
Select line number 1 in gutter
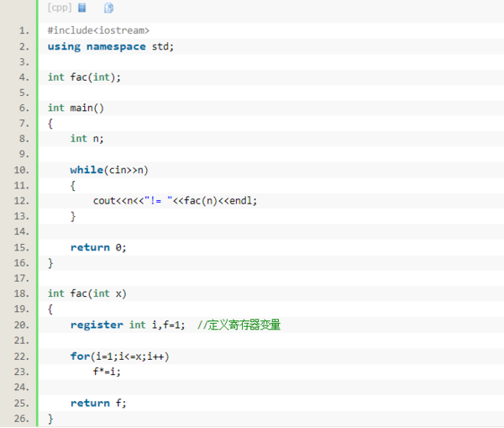point(24,30)
